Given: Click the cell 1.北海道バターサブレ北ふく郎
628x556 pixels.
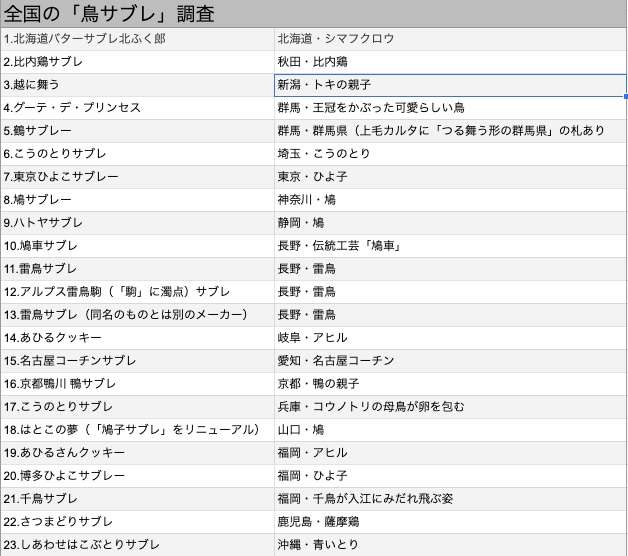Looking at the screenshot, I should coord(137,39).
